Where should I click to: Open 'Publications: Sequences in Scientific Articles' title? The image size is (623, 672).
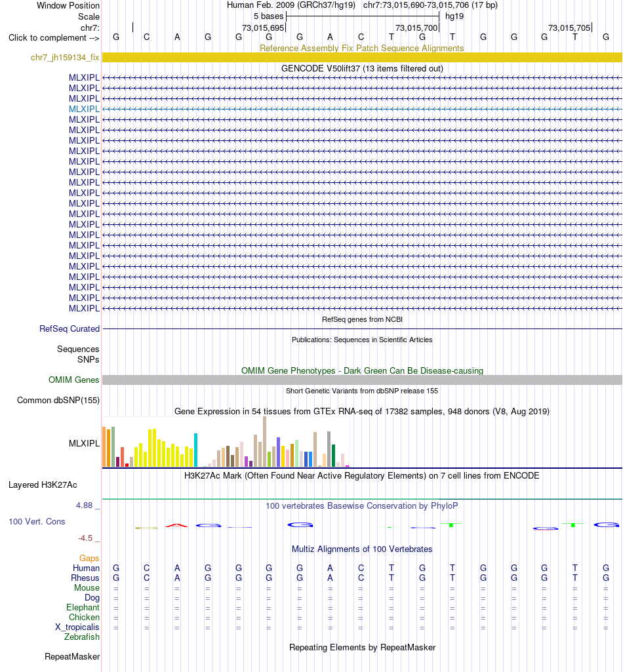pyautogui.click(x=362, y=340)
